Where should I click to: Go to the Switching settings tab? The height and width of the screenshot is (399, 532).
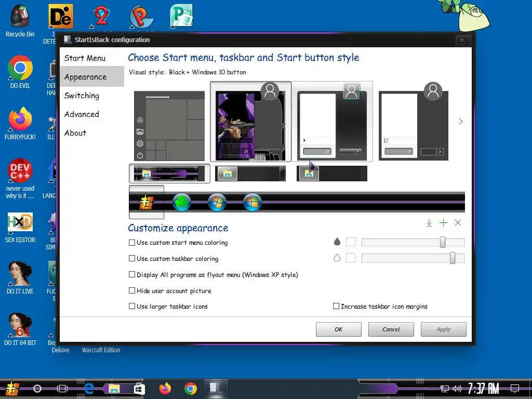pyautogui.click(x=92, y=96)
